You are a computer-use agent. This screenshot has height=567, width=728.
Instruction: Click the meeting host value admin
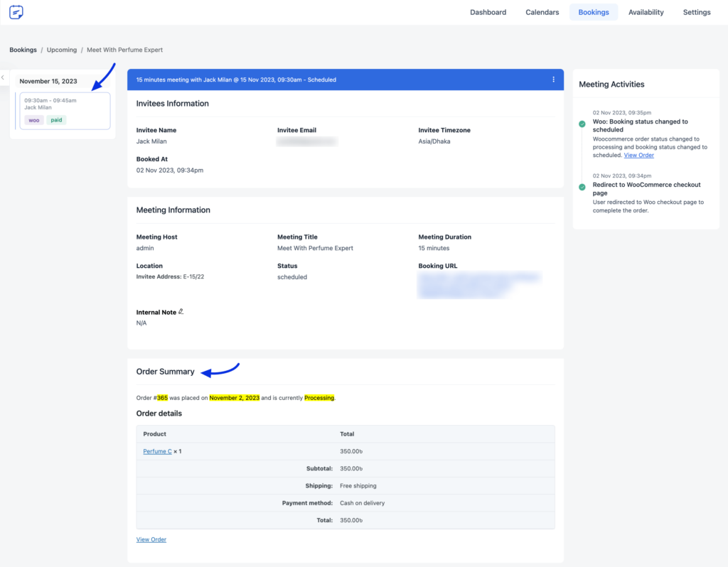[x=145, y=248]
